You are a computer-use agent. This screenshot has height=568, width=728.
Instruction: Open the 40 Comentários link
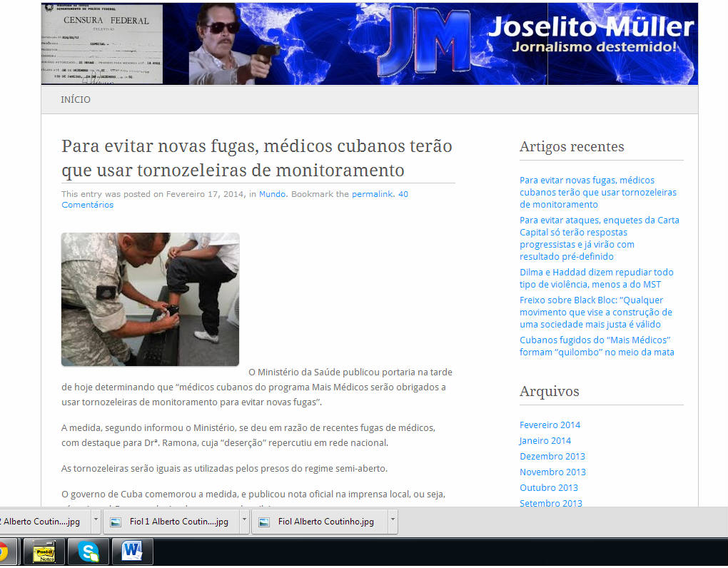coord(87,205)
